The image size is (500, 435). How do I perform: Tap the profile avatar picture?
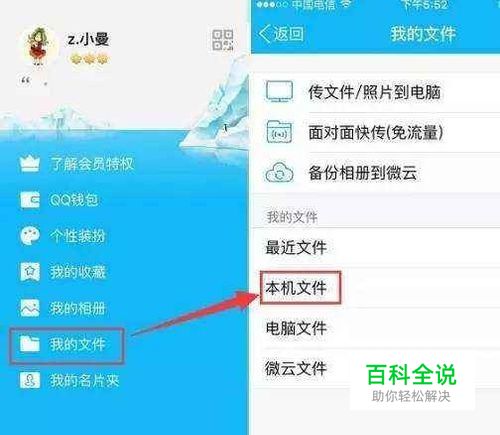(x=40, y=47)
